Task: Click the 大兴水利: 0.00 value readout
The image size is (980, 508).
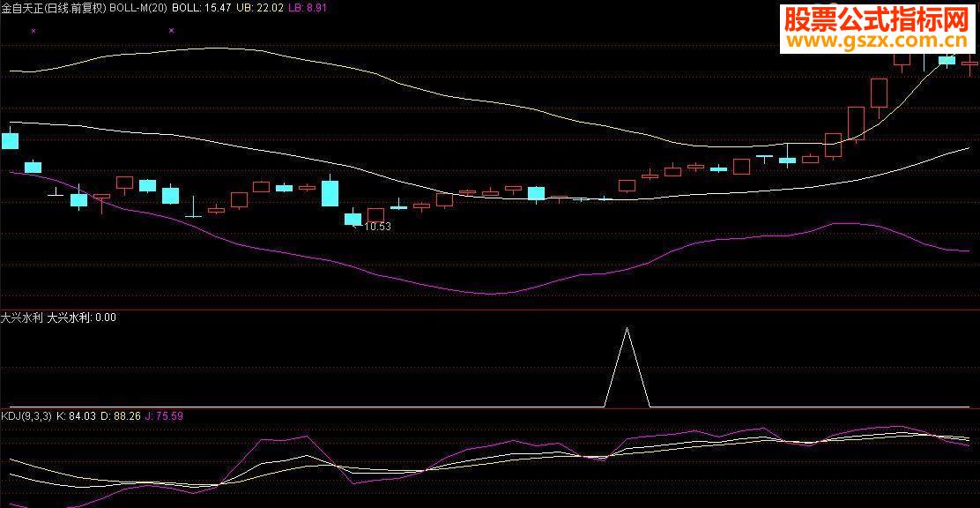Action: pyautogui.click(x=82, y=317)
